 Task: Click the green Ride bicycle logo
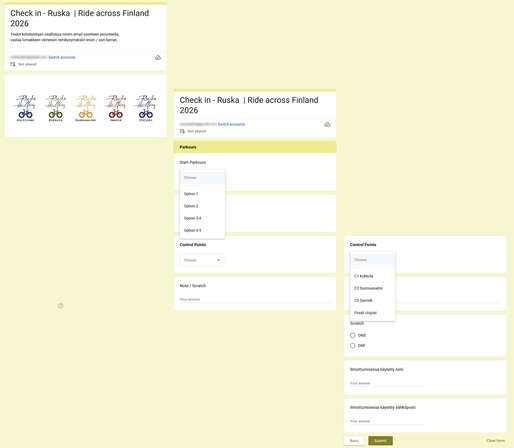coord(55,108)
